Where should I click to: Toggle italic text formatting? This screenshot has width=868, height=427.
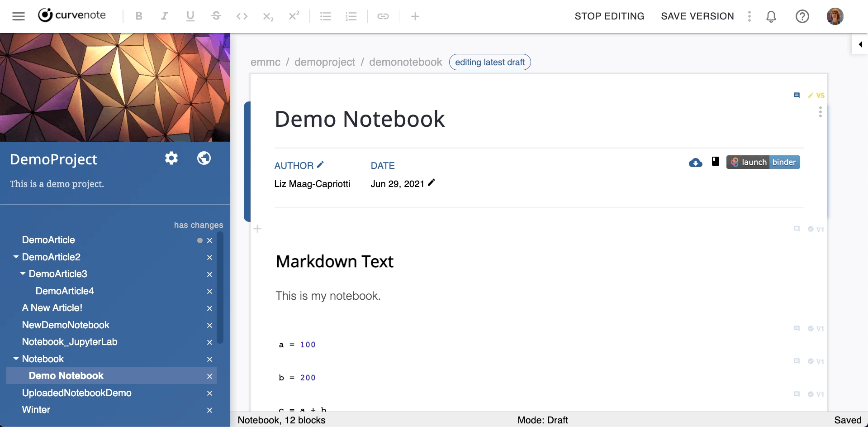coord(164,17)
